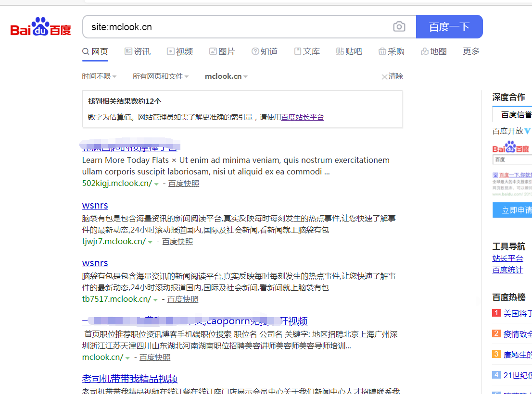Open the 502kigj.mclook.cn/ URL
The height and width of the screenshot is (394, 532).
pyautogui.click(x=117, y=183)
